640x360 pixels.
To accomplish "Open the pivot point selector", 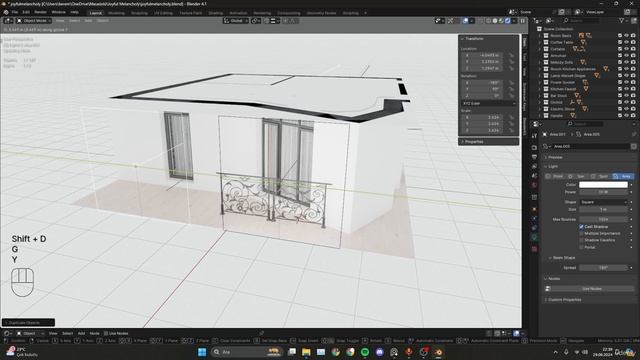I will (x=256, y=20).
